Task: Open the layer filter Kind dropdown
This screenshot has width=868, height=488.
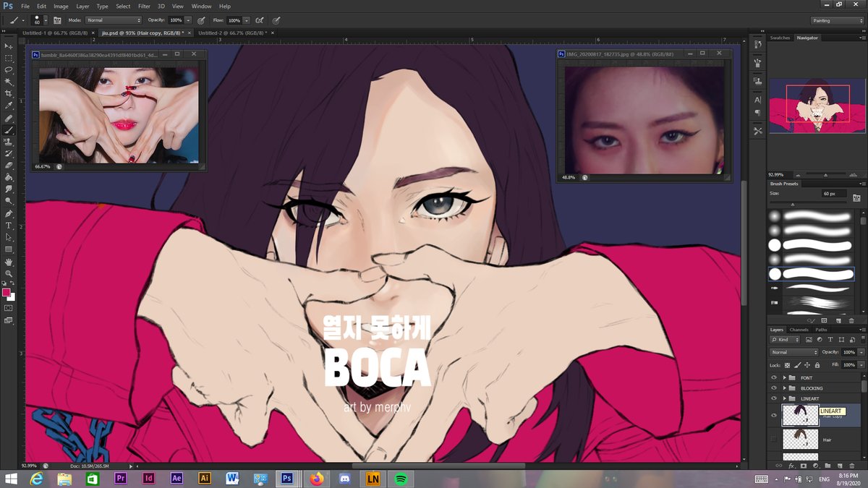Action: (x=785, y=339)
